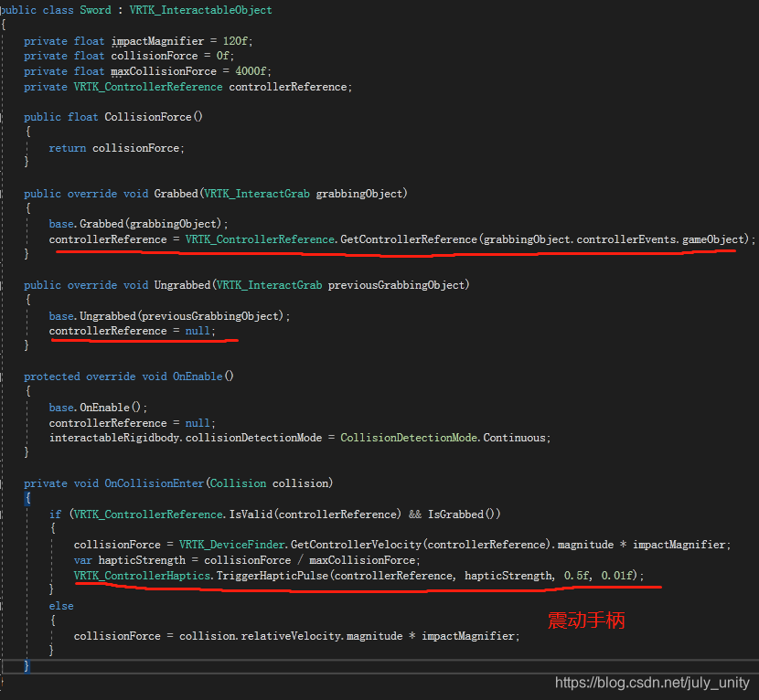Click the Collision parameter type

coord(238,483)
